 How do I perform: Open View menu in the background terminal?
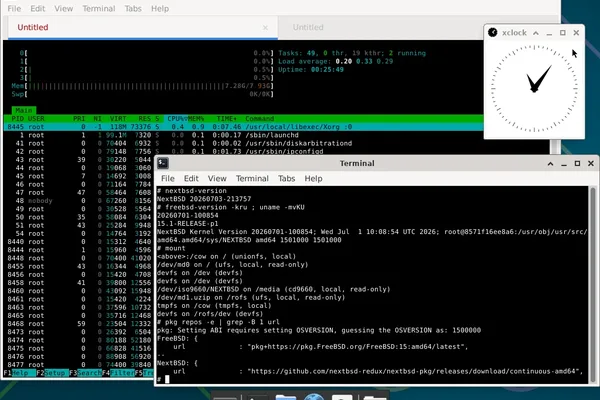[x=64, y=8]
